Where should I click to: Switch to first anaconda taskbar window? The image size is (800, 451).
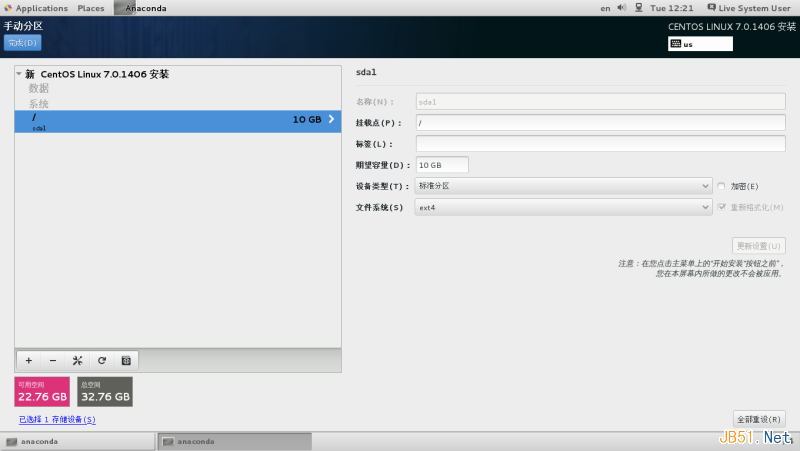[78, 442]
